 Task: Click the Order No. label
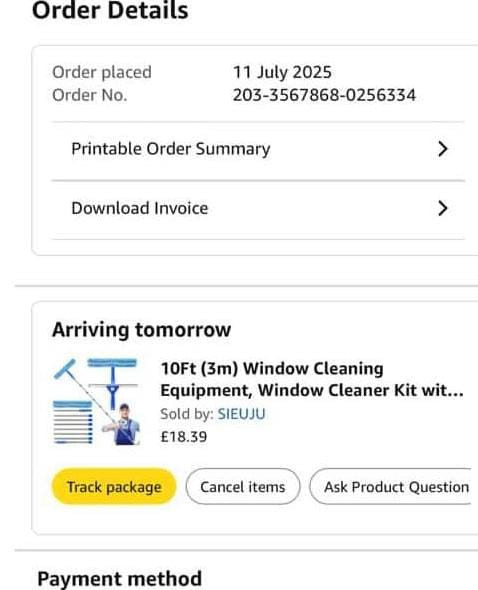point(90,95)
